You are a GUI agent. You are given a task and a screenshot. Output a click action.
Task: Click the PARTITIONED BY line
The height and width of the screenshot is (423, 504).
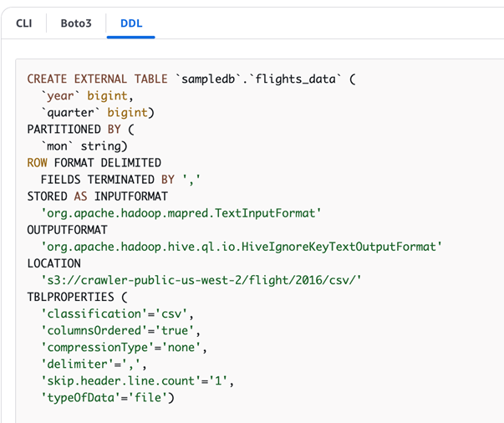coord(81,130)
